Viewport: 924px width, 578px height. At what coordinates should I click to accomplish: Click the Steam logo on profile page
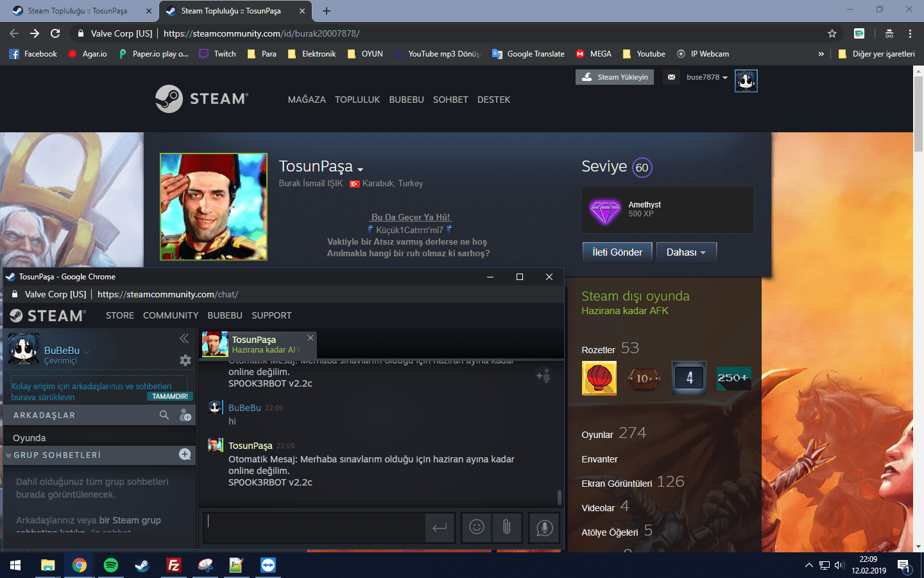[201, 99]
